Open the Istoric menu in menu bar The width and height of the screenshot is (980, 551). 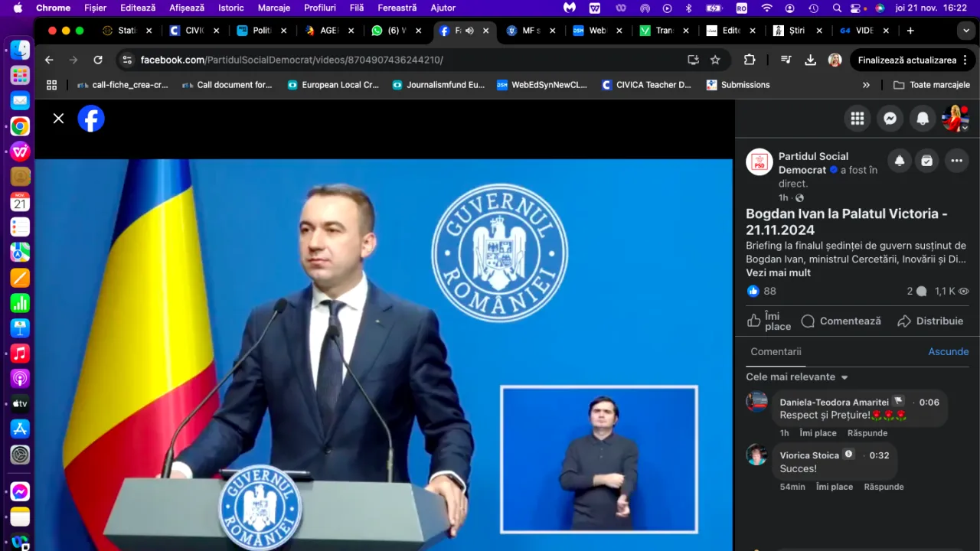[230, 8]
